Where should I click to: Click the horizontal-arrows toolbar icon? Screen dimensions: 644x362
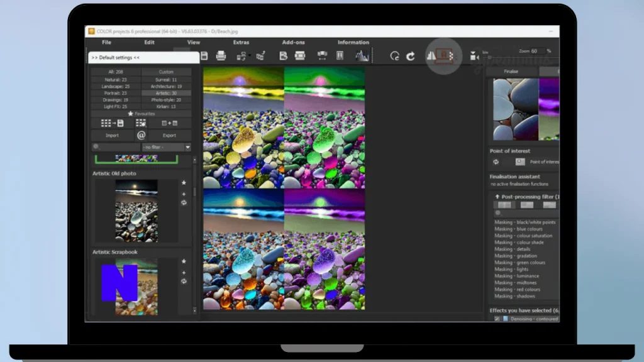coord(322,55)
